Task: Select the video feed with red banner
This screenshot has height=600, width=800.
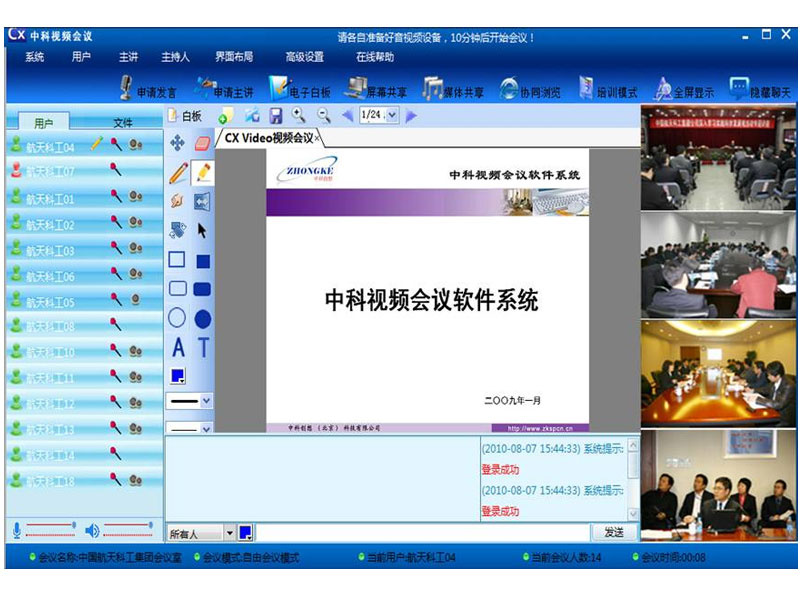Action: pyautogui.click(x=718, y=157)
